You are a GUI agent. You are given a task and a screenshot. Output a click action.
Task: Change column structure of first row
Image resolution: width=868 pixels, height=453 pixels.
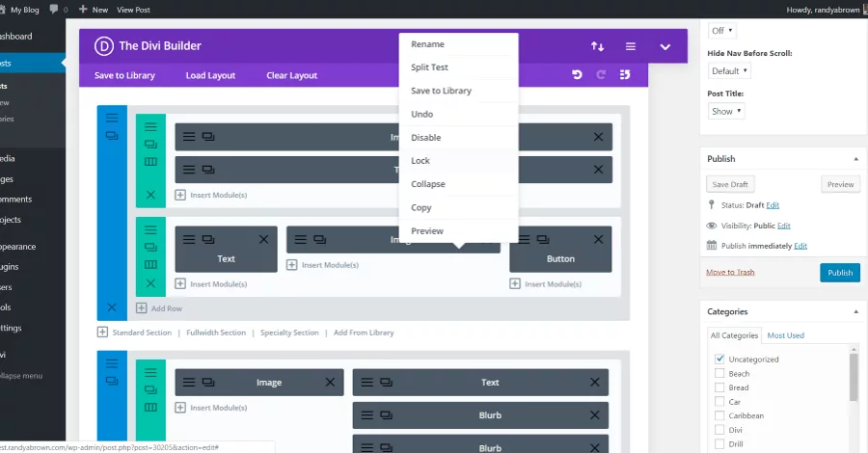[x=150, y=162]
